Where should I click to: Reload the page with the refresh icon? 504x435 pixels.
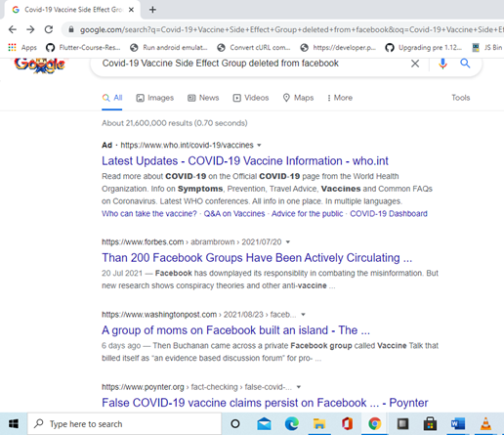point(49,29)
